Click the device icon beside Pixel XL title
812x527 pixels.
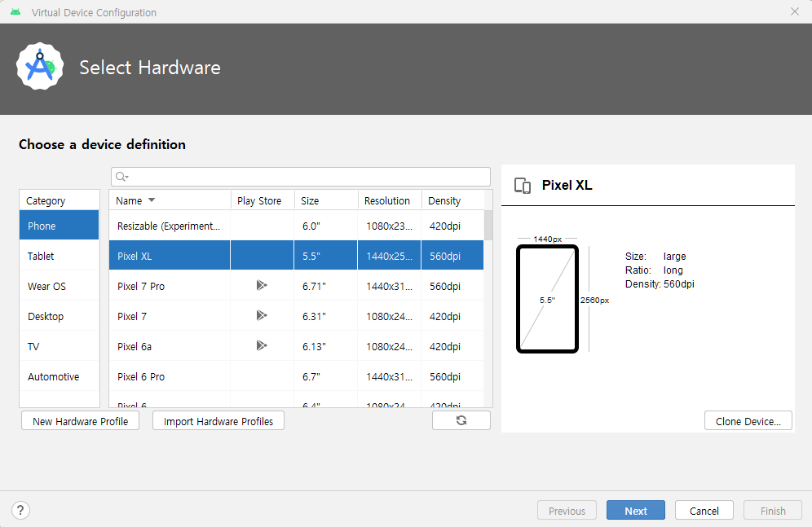pyautogui.click(x=523, y=185)
